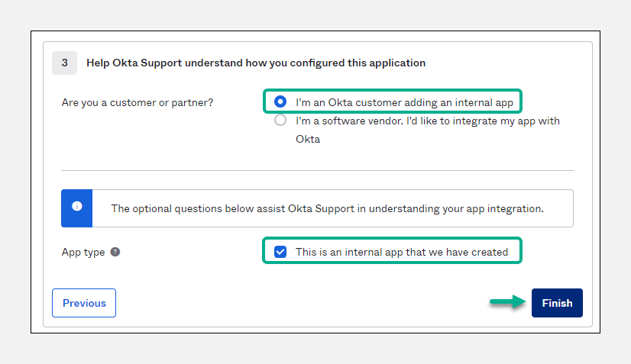The height and width of the screenshot is (364, 631).
Task: Click the blue info icon in the banner
Action: point(76,207)
